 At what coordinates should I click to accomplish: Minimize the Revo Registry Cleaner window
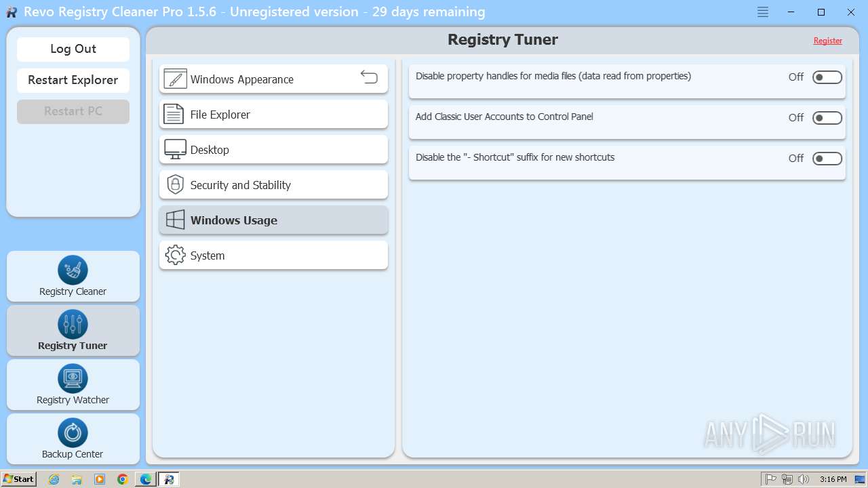coord(791,12)
